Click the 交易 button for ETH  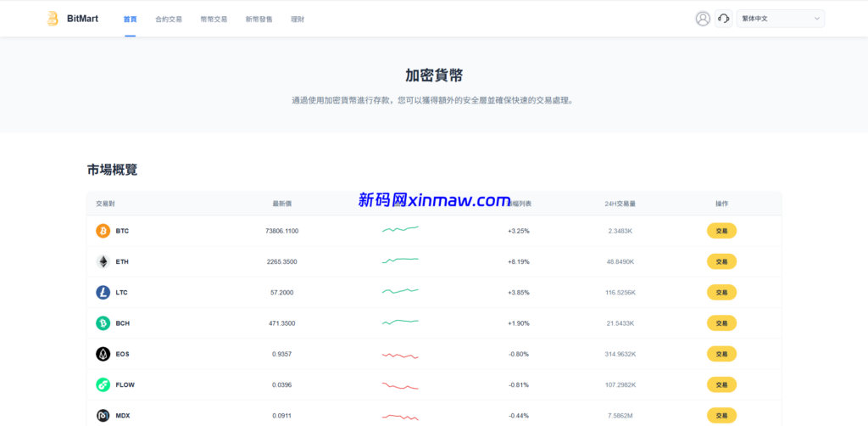coord(721,261)
